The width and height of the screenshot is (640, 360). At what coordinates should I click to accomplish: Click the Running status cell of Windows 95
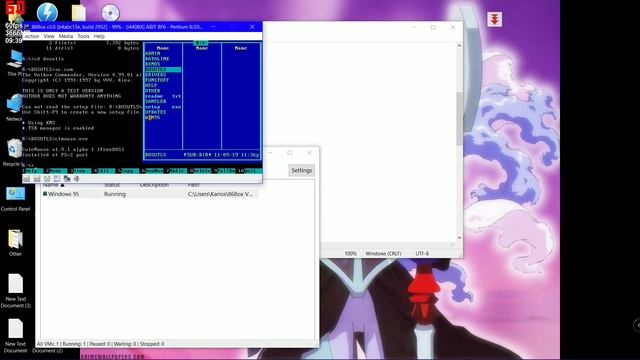click(115, 194)
